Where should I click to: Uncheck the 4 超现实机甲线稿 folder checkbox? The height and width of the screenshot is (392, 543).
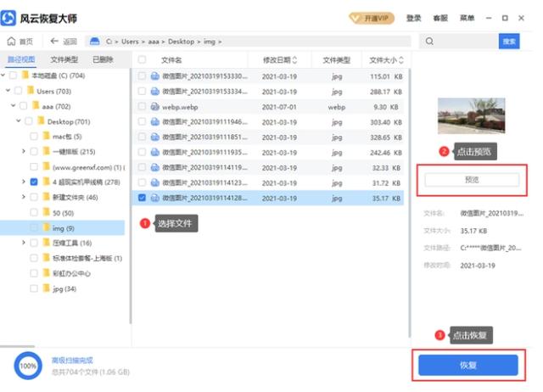pos(34,182)
